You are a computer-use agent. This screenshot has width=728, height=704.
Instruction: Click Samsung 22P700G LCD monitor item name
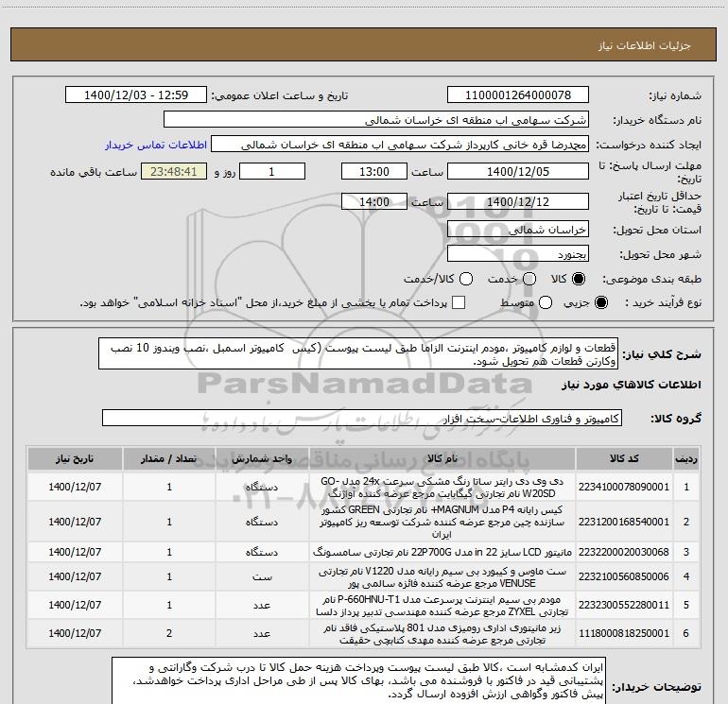pyautogui.click(x=442, y=552)
